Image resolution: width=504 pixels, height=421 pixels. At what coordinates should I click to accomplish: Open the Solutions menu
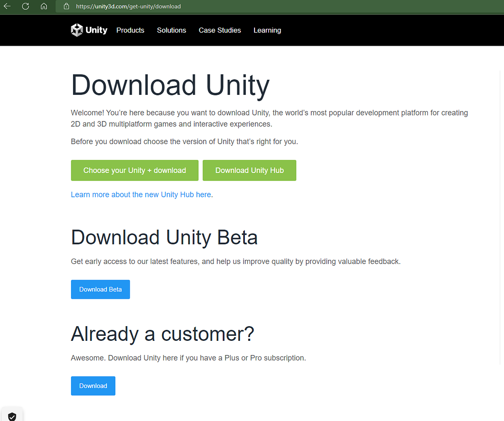[171, 30]
